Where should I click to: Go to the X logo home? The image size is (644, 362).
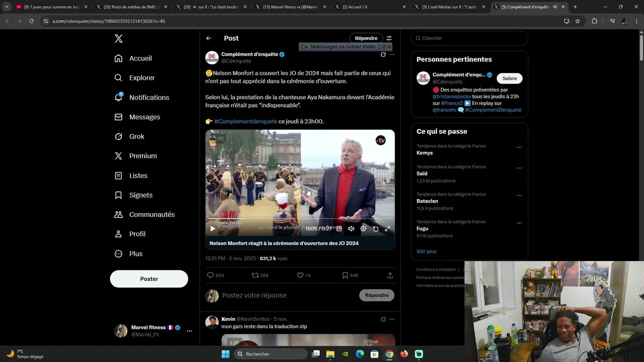[x=118, y=39]
